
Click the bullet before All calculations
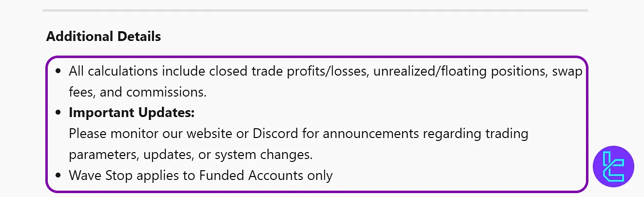(x=59, y=71)
